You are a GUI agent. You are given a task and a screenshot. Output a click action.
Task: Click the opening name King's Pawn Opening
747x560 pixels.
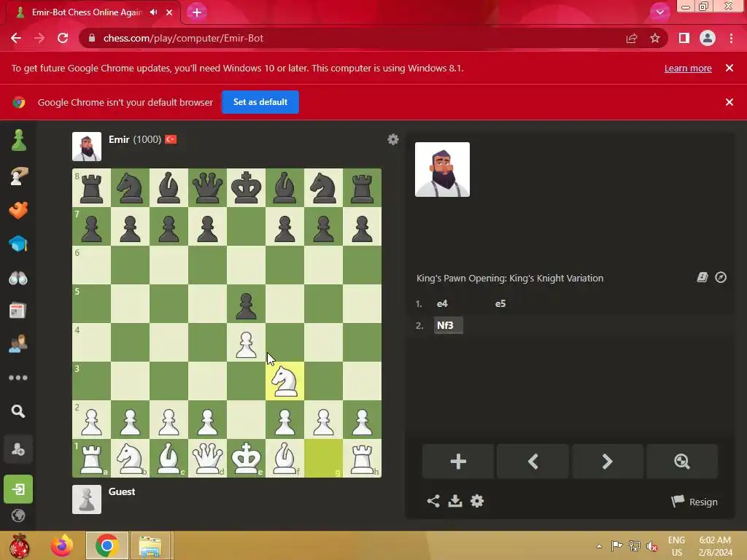[510, 278]
